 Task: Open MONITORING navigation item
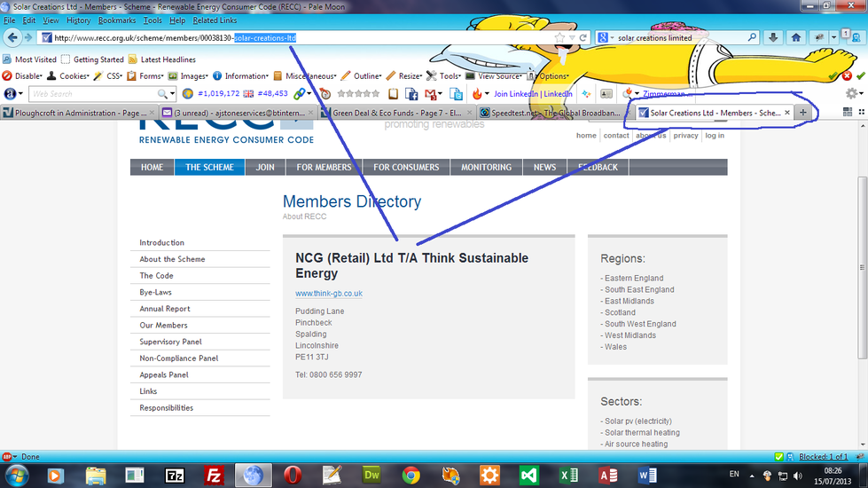(486, 167)
